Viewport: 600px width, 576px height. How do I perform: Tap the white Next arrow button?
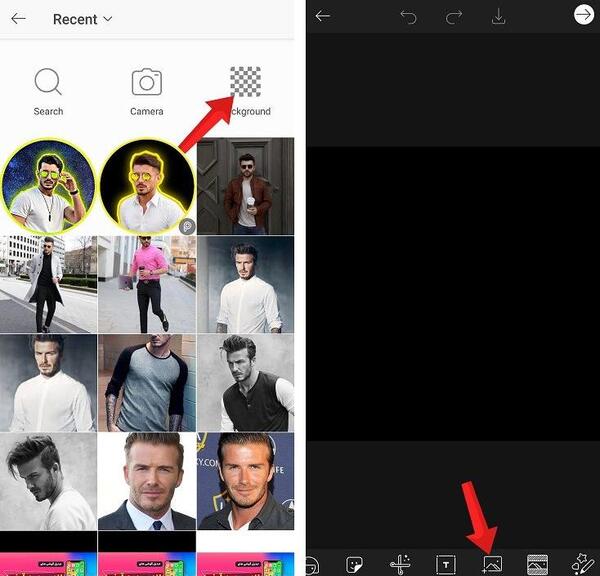tap(584, 15)
